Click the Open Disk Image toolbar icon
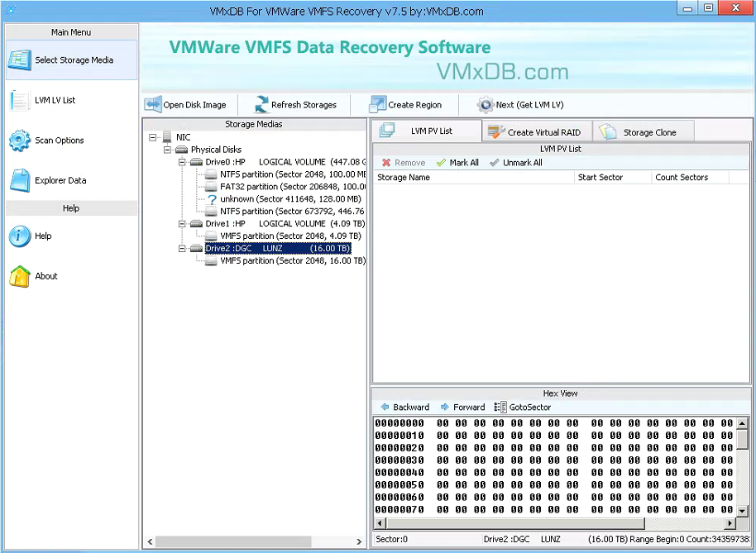This screenshot has width=756, height=553. 153,104
